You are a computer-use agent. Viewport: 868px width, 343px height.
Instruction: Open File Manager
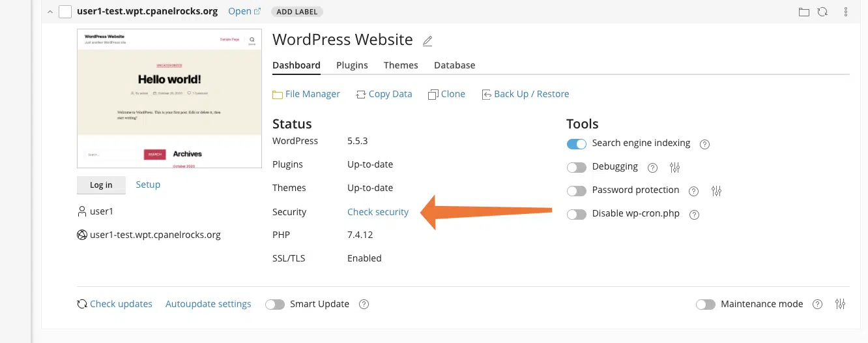click(x=306, y=94)
